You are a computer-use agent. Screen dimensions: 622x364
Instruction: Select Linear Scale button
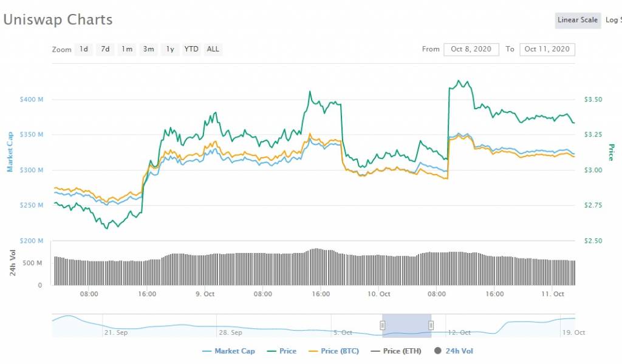[x=577, y=20]
